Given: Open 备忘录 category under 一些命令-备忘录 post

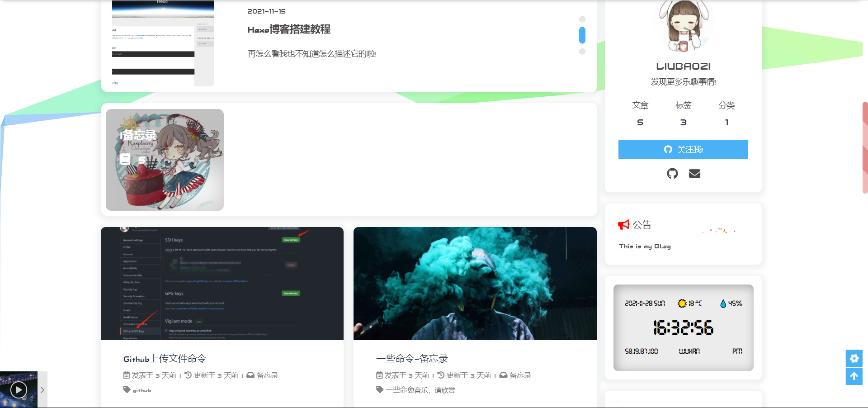Looking at the screenshot, I should pos(520,375).
